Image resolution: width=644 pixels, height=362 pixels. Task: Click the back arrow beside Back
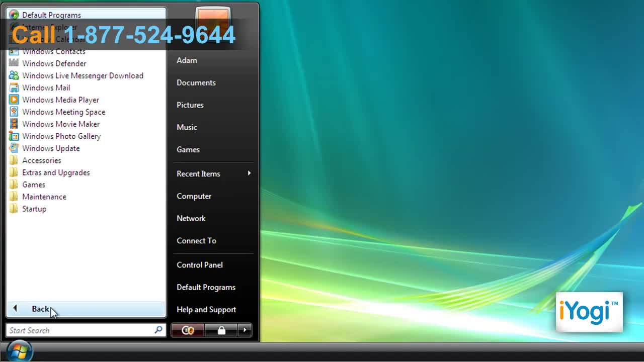click(x=15, y=308)
